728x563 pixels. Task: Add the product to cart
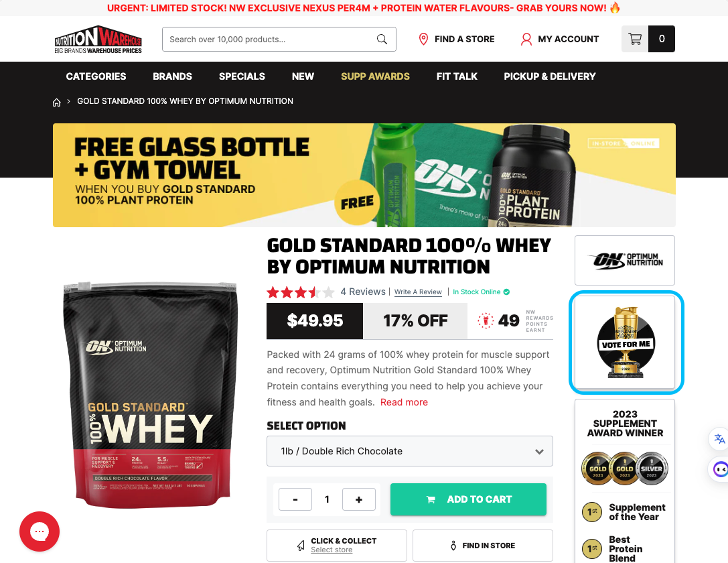(468, 499)
